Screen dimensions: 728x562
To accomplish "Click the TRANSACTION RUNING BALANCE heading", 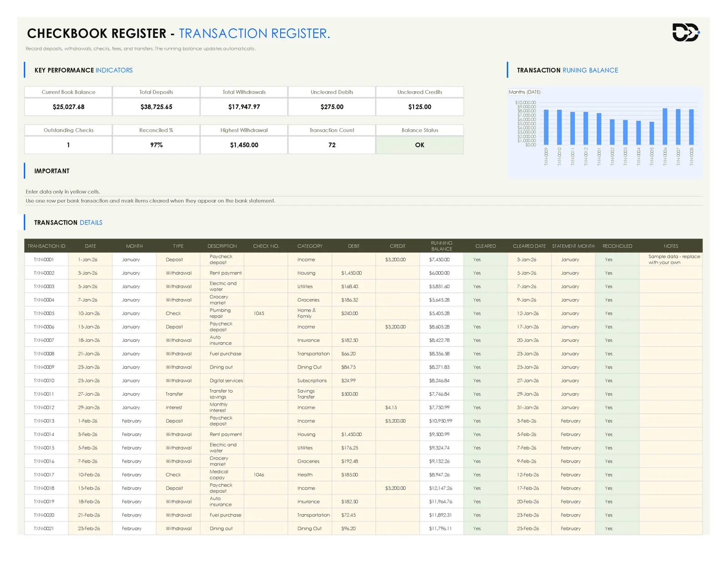I will (x=567, y=70).
